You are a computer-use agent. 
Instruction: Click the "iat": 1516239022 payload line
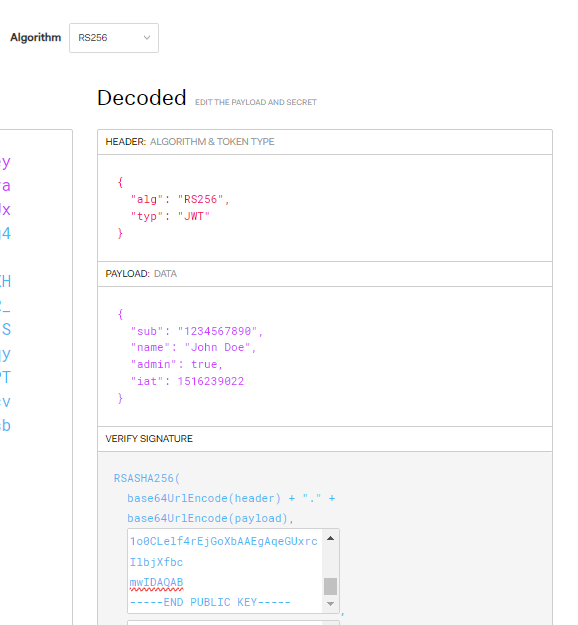pyautogui.click(x=187, y=381)
